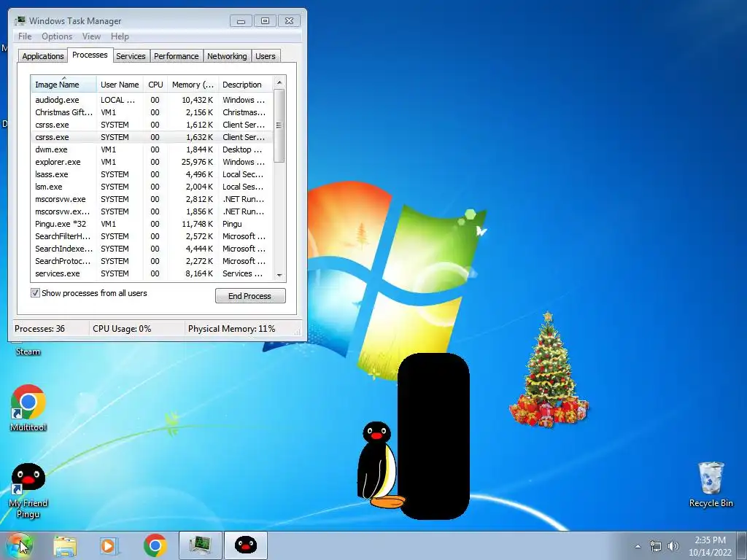This screenshot has height=560, width=747.
Task: Select the lsm.exe process row
Action: tap(152, 187)
